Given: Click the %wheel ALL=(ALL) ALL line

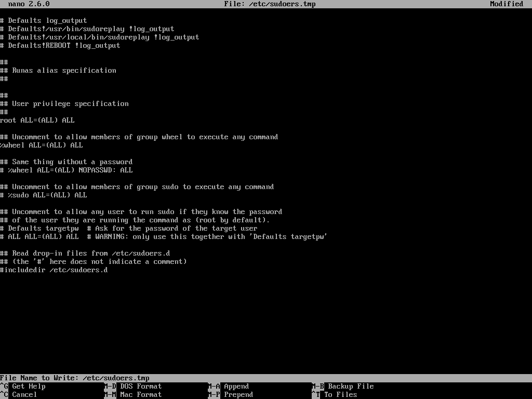Looking at the screenshot, I should coord(41,145).
